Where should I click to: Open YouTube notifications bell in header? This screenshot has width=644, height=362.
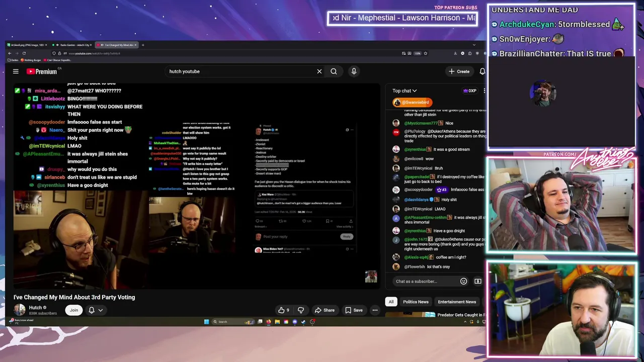pyautogui.click(x=482, y=71)
